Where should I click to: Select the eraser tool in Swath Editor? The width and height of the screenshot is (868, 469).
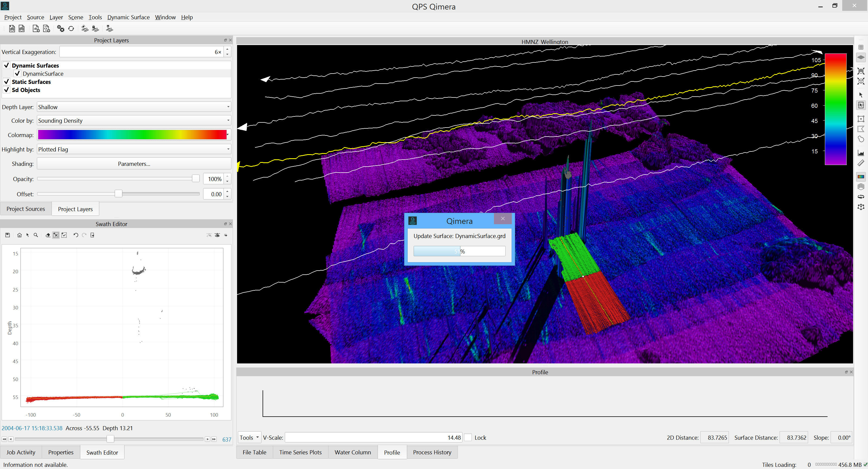coord(48,235)
